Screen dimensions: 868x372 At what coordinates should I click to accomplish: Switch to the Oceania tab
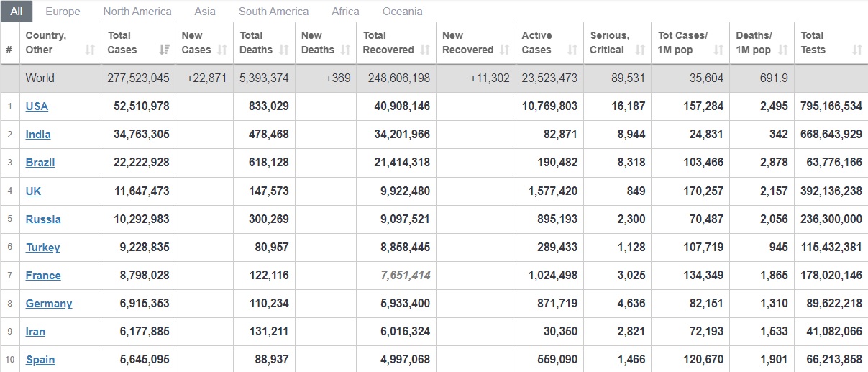[x=403, y=12]
